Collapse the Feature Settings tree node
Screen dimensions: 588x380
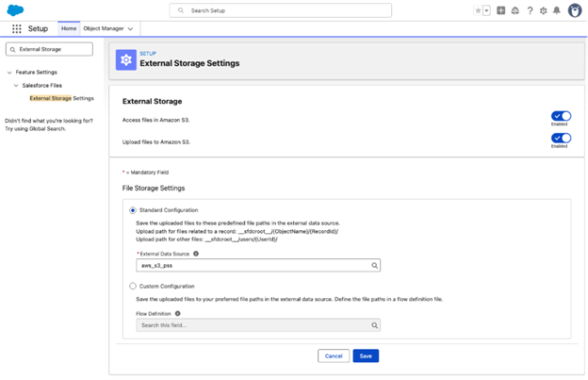[x=9, y=73]
